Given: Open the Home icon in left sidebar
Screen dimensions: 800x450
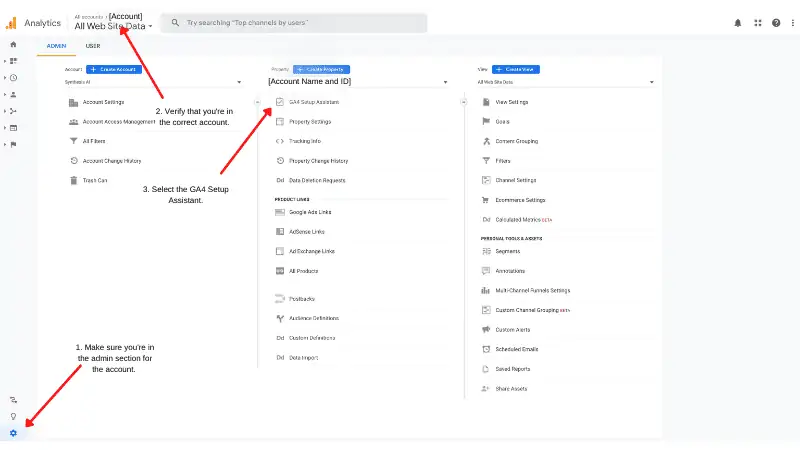Looking at the screenshot, I should pos(13,44).
